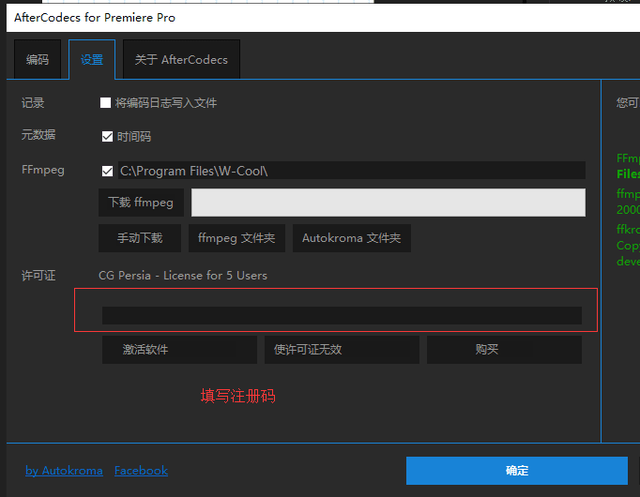Click the 使许可证无效 button
The height and width of the screenshot is (497, 640).
pos(342,350)
